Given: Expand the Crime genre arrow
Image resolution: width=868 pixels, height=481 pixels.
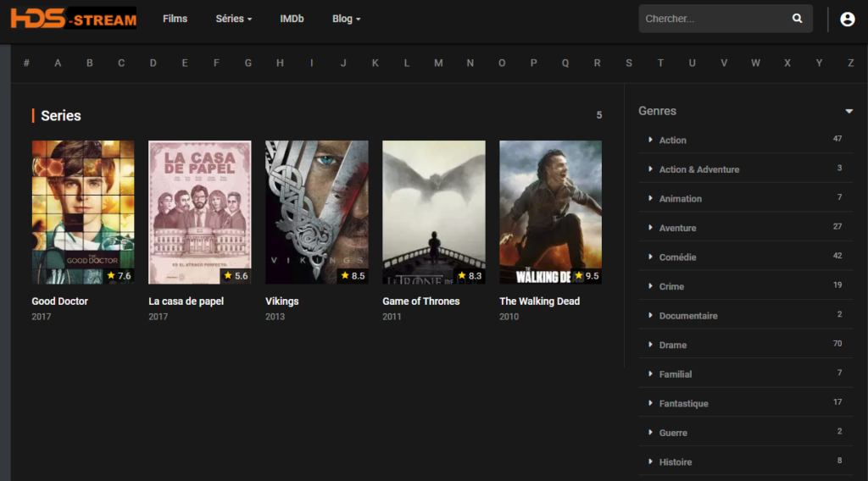Looking at the screenshot, I should 650,286.
